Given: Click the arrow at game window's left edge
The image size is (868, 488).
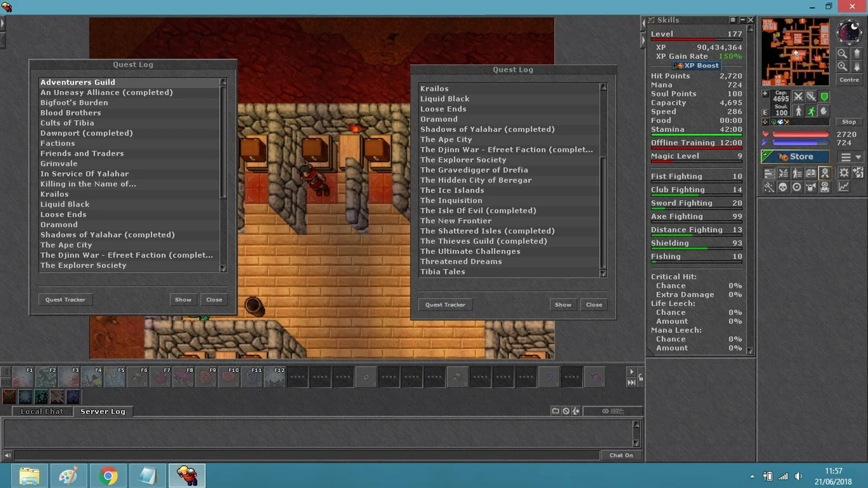Looking at the screenshot, I should (x=2, y=23).
